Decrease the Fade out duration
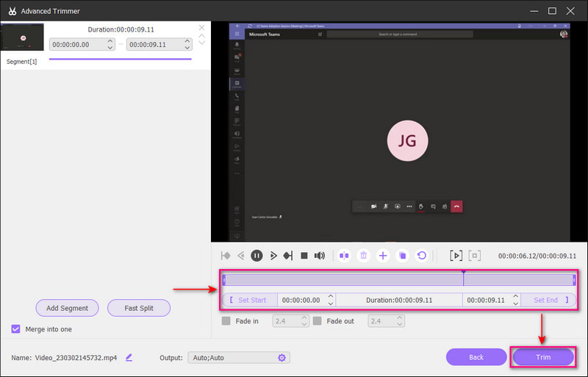This screenshot has height=377, width=588. coord(400,324)
